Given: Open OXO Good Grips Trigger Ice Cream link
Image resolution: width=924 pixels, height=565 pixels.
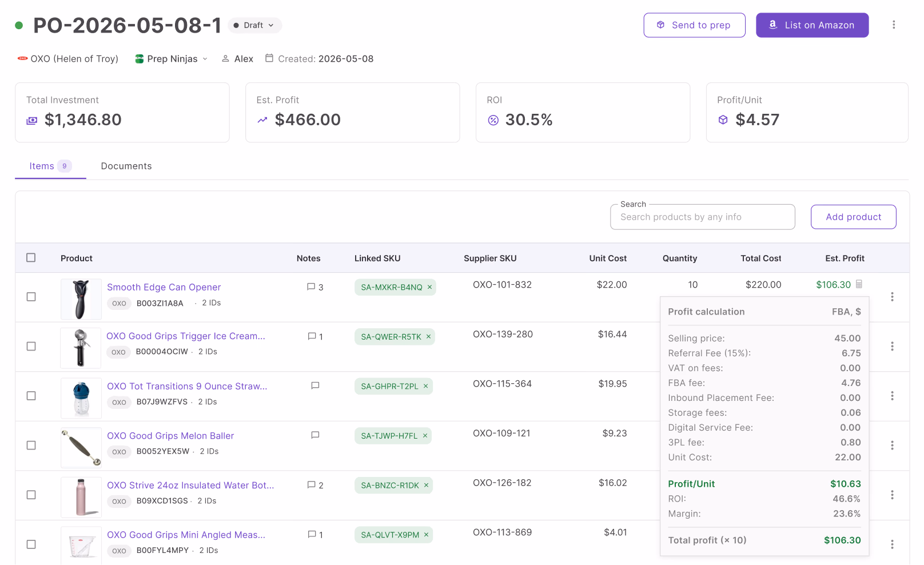Looking at the screenshot, I should [186, 336].
